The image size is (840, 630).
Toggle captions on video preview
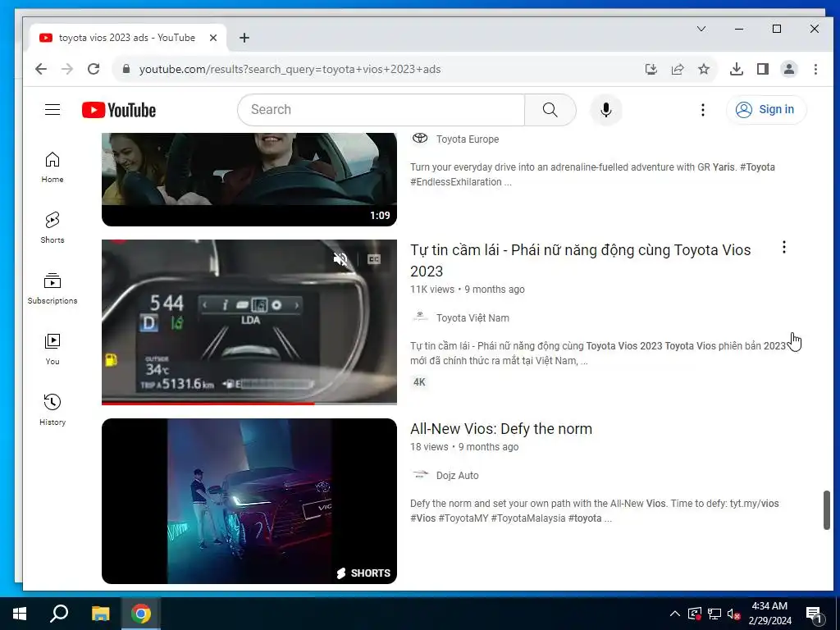pyautogui.click(x=374, y=259)
